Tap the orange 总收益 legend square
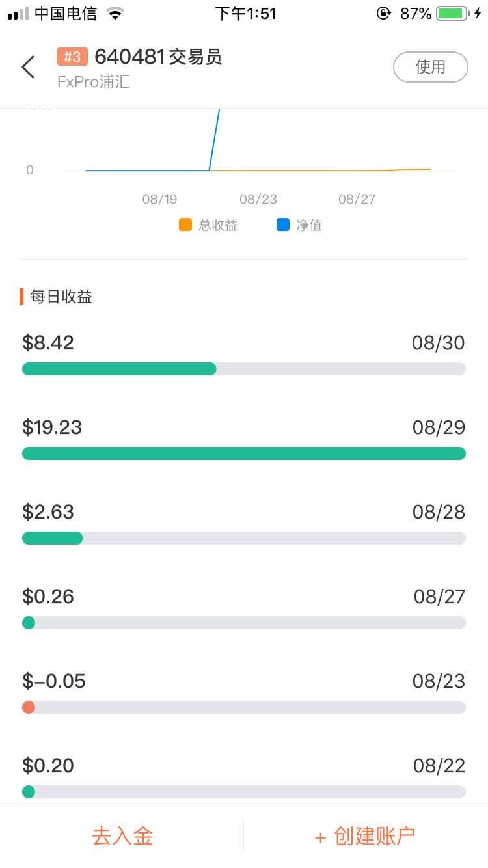 (185, 225)
